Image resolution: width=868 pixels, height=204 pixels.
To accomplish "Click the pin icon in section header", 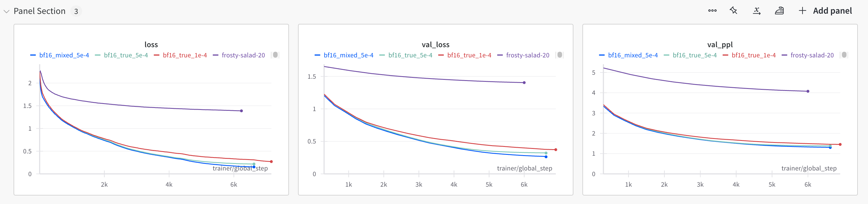I will 733,11.
